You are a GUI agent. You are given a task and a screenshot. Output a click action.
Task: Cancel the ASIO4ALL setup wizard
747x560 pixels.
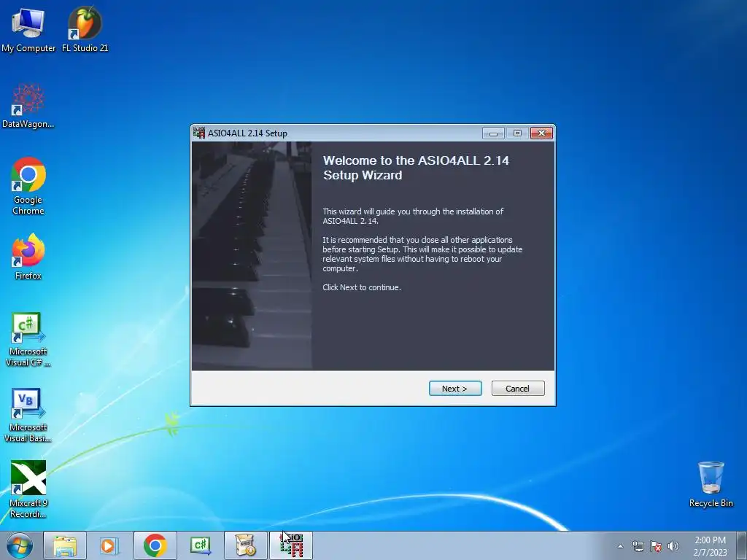(518, 389)
